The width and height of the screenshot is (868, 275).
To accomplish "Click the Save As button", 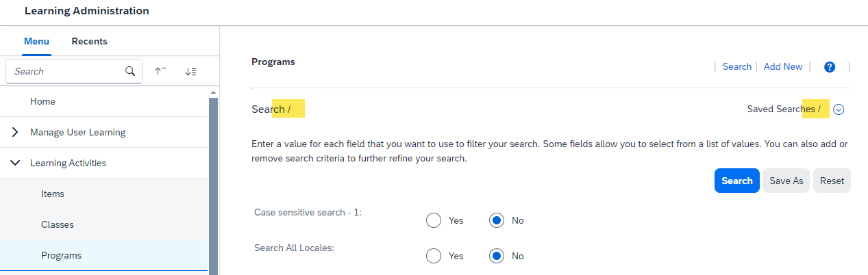I will (786, 181).
